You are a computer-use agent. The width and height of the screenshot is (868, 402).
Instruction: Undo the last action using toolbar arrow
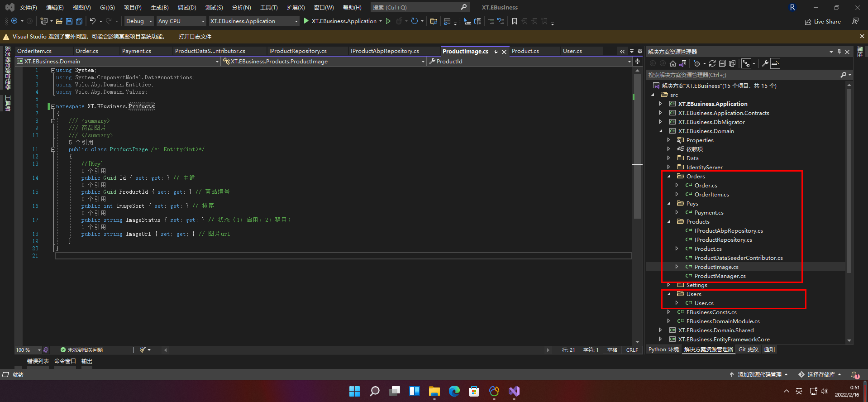point(93,21)
